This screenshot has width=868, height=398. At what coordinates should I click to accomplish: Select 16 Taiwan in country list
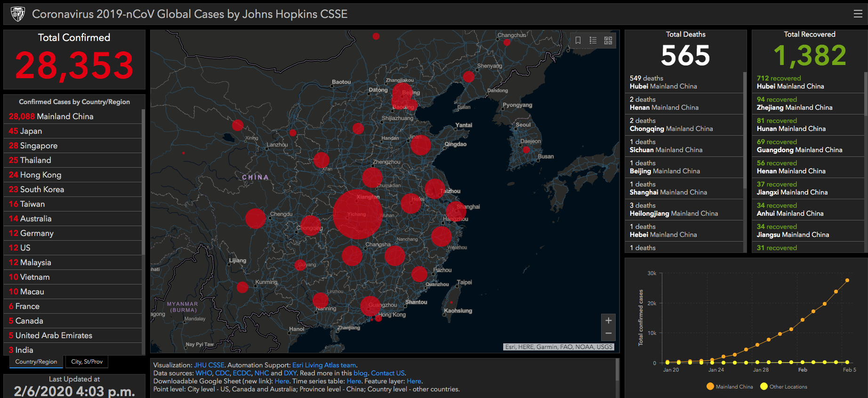point(72,204)
